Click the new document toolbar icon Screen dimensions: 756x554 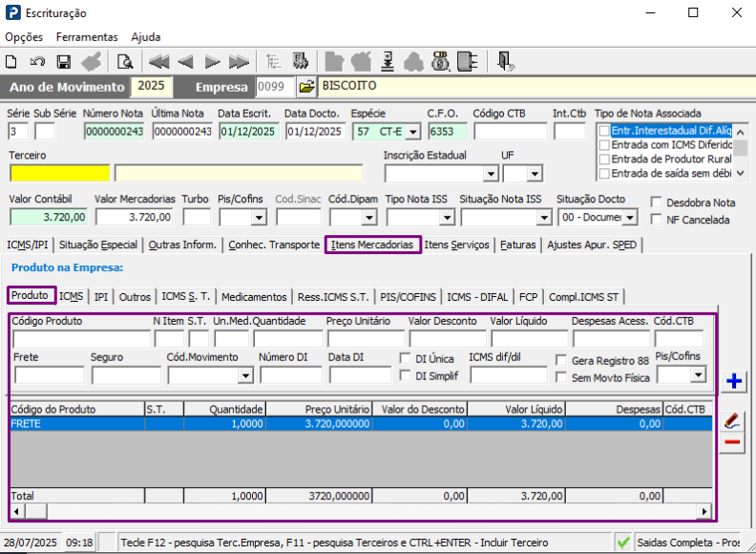pyautogui.click(x=11, y=62)
